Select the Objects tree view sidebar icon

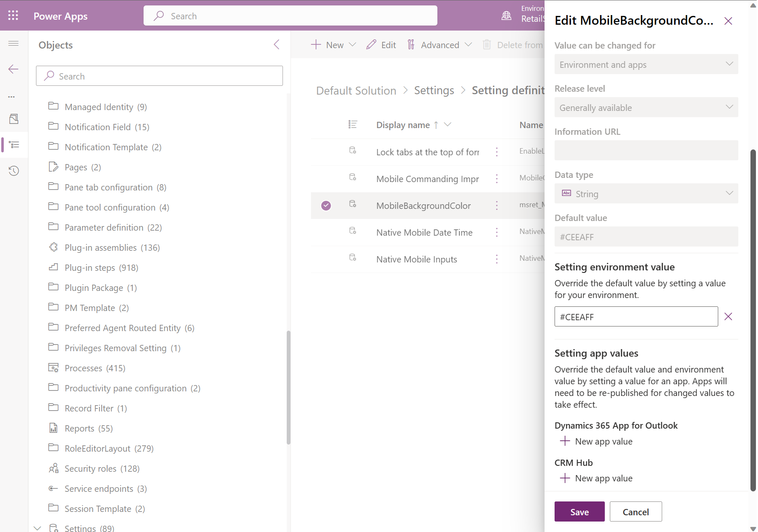(x=14, y=145)
